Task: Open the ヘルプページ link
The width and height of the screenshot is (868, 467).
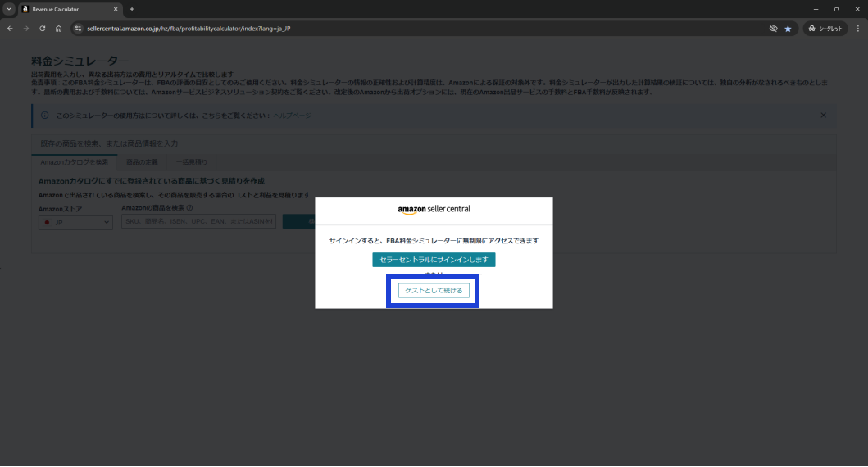Action: pyautogui.click(x=293, y=116)
